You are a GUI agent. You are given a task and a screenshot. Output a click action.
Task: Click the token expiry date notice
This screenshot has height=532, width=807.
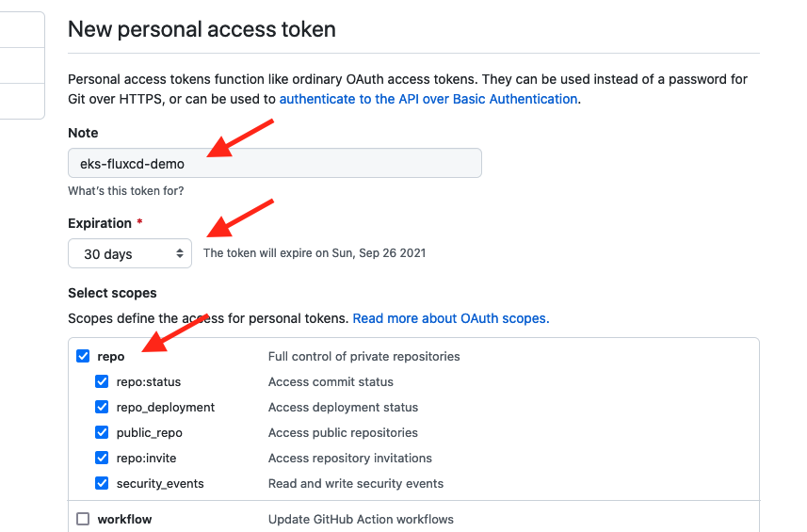coord(315,253)
